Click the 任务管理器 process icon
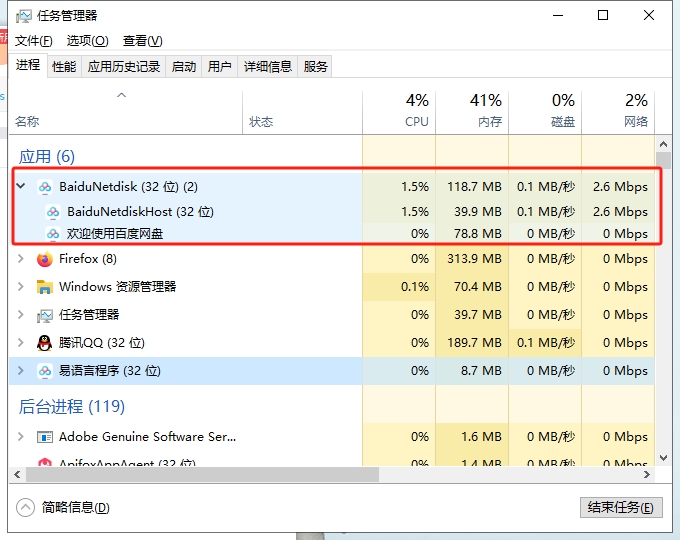680x540 pixels. pyautogui.click(x=44, y=315)
